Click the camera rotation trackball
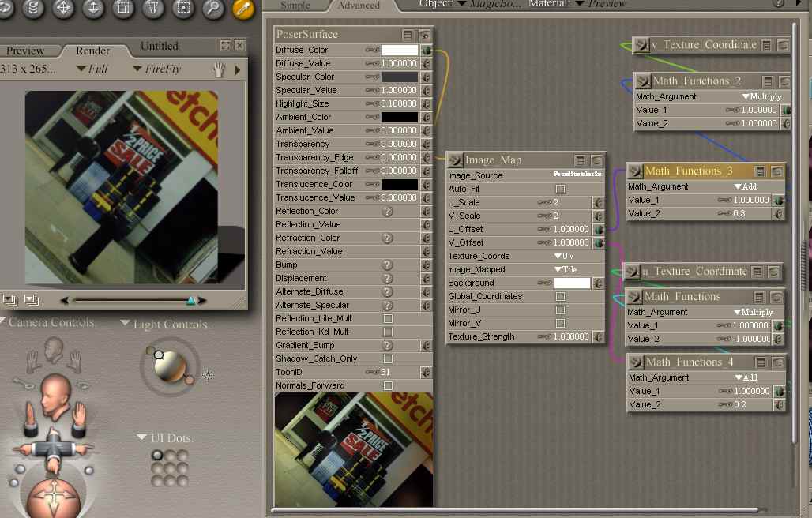Viewport: 812px width, 518px height. point(54,497)
